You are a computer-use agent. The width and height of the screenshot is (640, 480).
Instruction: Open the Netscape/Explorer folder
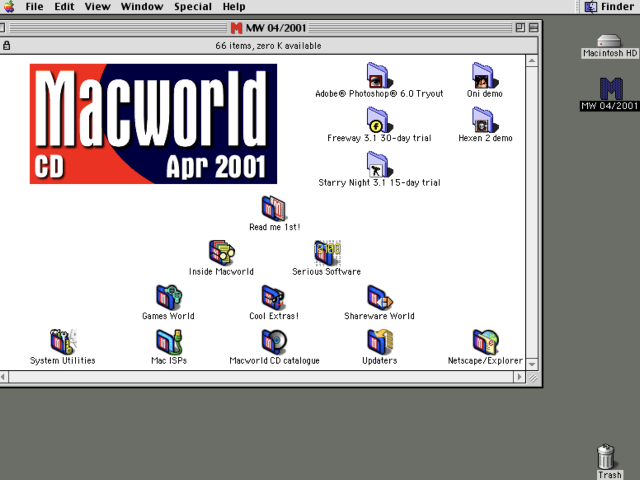point(485,342)
